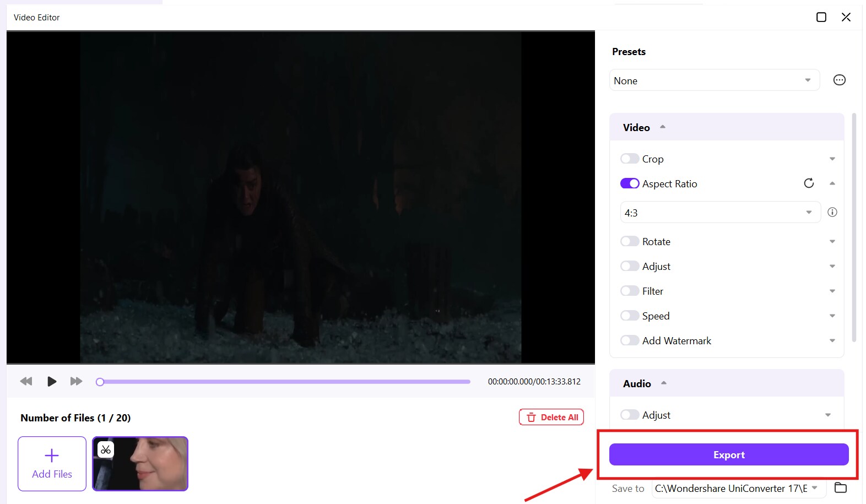
Task: Enable the Crop toggle
Action: pos(630,159)
